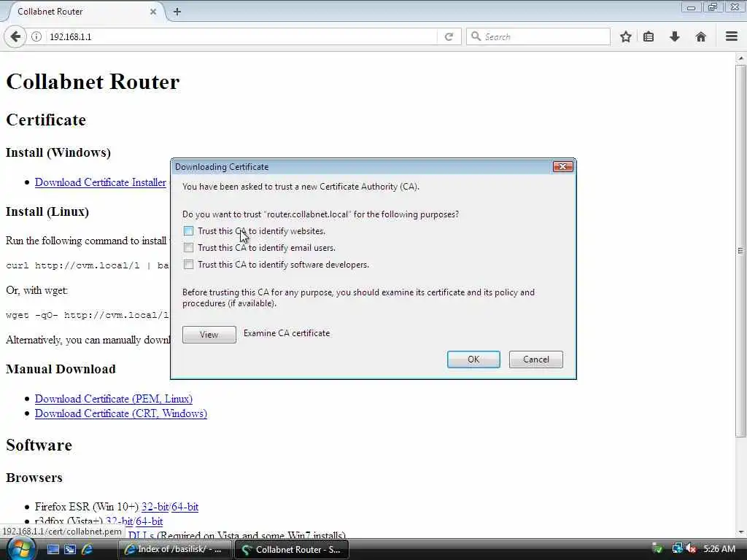Click the search magnifier icon
This screenshot has height=560, width=747.
point(476,36)
